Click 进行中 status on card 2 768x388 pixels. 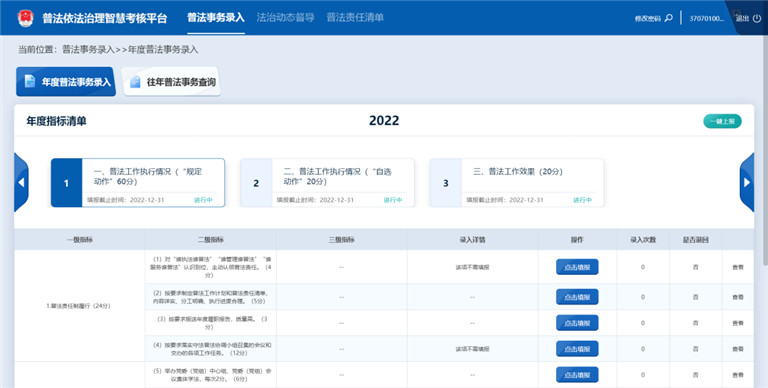(x=393, y=200)
